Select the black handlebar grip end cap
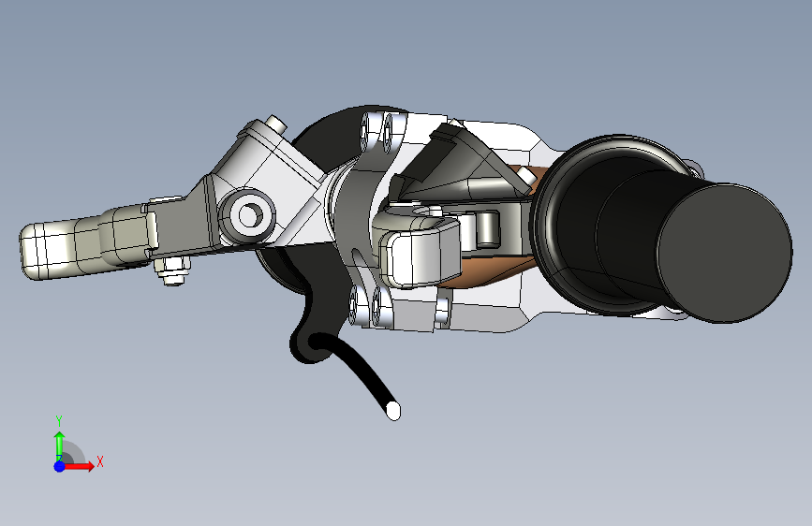Screen dimensions: 812x526 (725, 253)
